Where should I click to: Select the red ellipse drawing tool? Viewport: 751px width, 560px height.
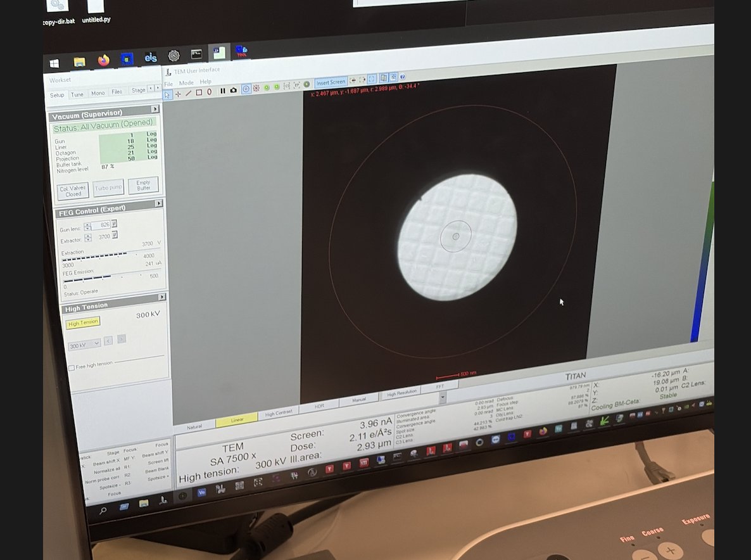point(210,92)
